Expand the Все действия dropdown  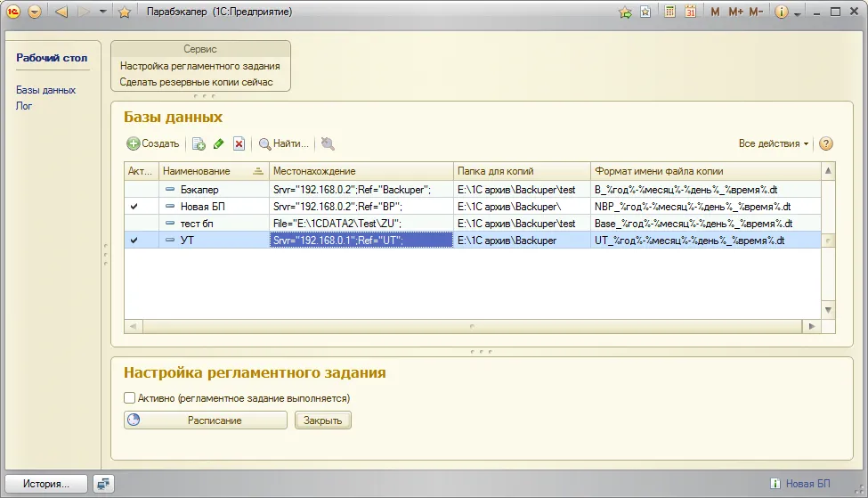pyautogui.click(x=774, y=143)
